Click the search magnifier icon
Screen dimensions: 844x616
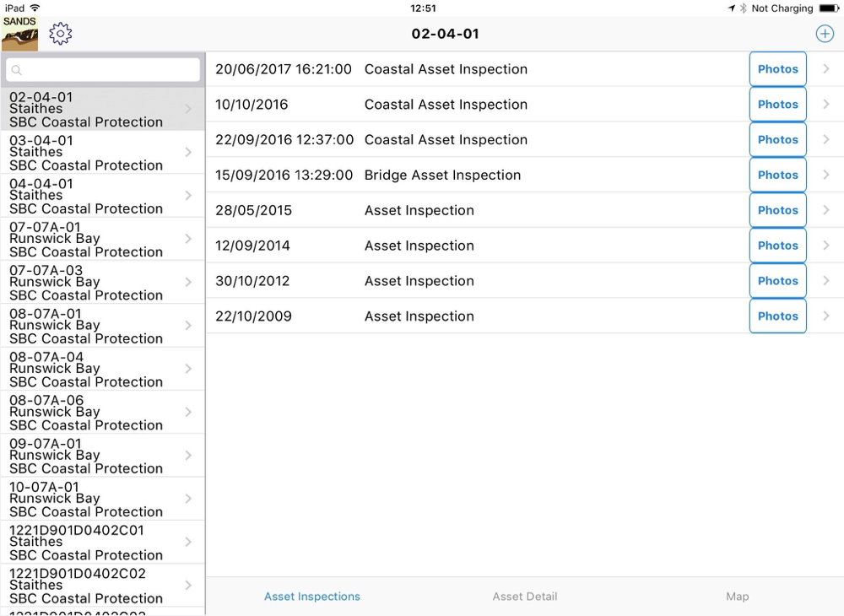coord(17,70)
